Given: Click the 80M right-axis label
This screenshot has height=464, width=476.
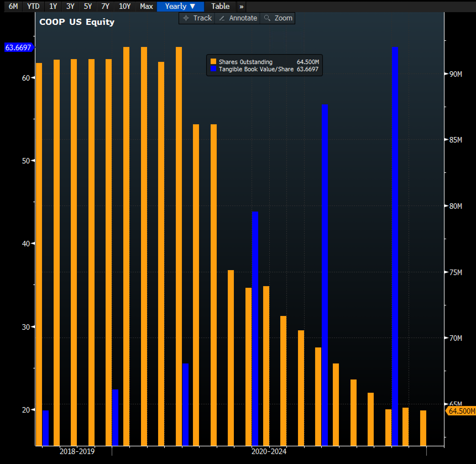Looking at the screenshot, I should [x=456, y=206].
